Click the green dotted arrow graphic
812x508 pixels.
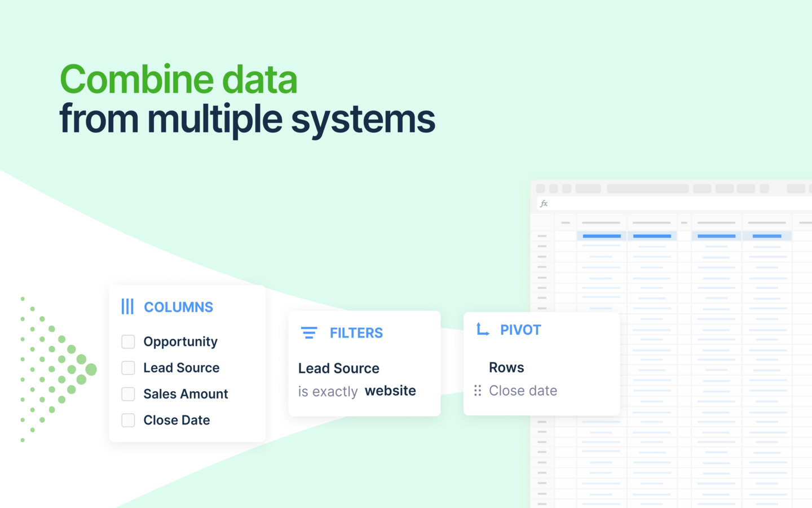56,370
